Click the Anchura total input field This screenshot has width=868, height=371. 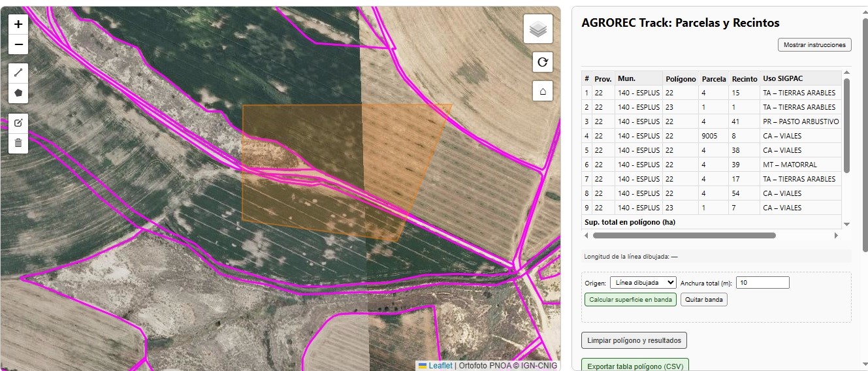[762, 283]
